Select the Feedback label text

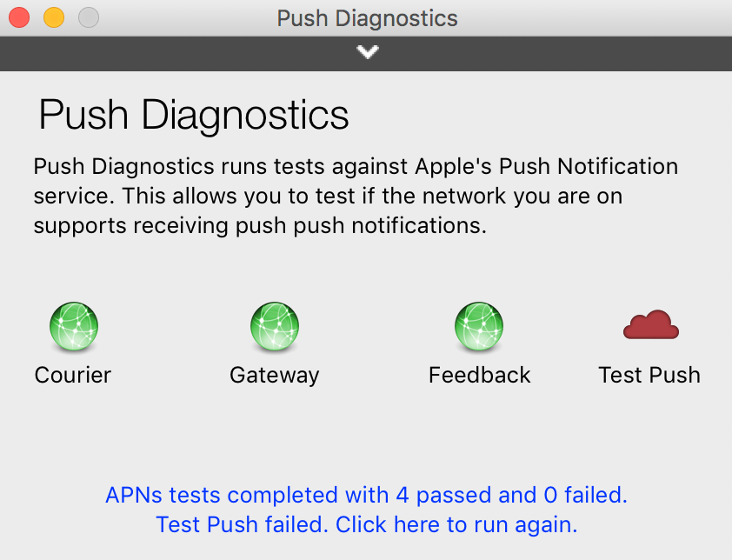479,375
